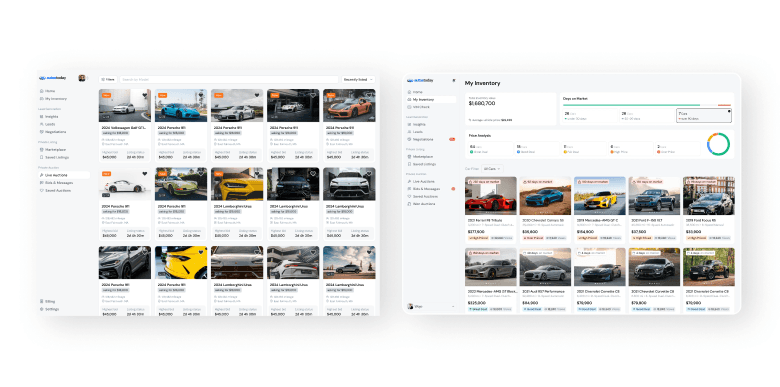Screen dimensions: 780x387
Task: Click the Filters button
Action: 108,79
